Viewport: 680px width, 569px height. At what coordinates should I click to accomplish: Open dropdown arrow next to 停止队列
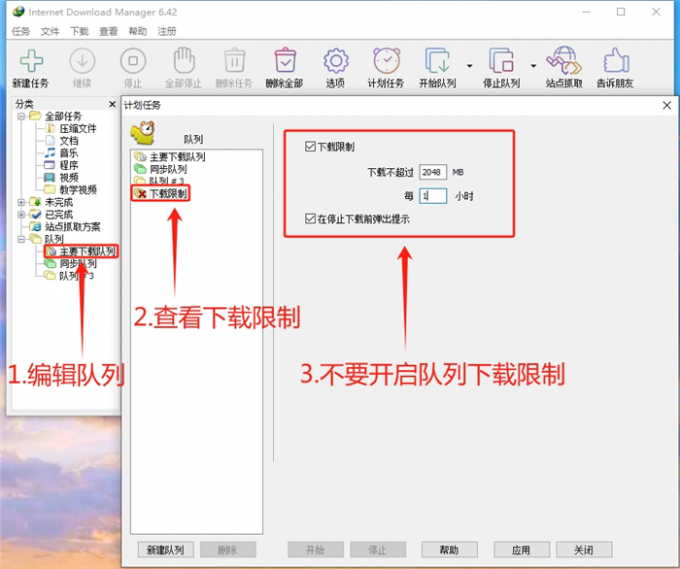tap(533, 66)
